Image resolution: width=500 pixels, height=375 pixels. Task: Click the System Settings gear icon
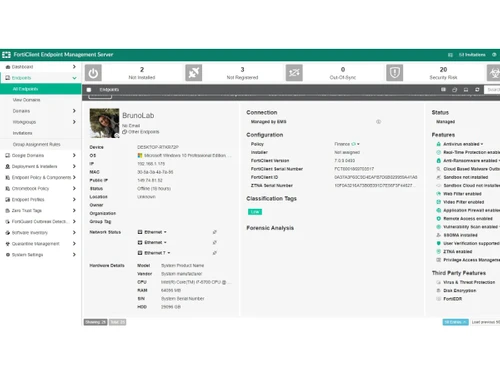tap(8, 255)
